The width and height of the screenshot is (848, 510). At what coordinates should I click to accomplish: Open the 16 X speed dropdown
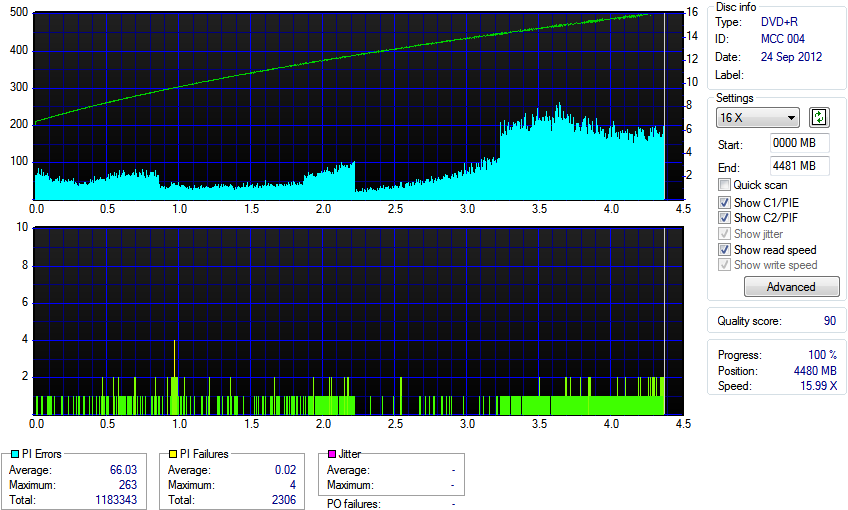(x=758, y=117)
